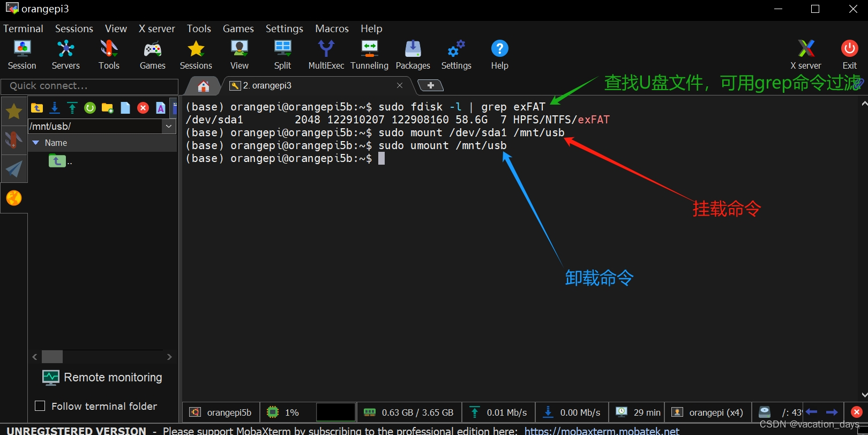Viewport: 868px width, 435px height.
Task: Open the Session toolbar button
Action: click(x=22, y=55)
